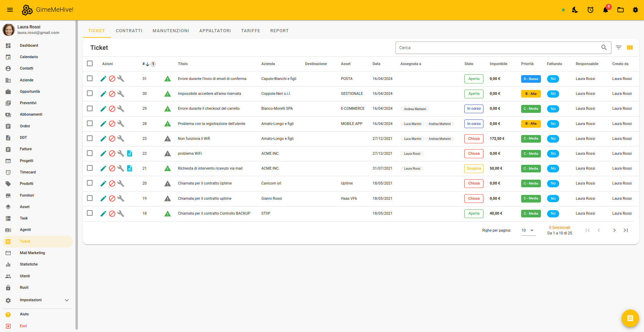
Task: Open document icon for ticket 22
Action: (x=129, y=153)
